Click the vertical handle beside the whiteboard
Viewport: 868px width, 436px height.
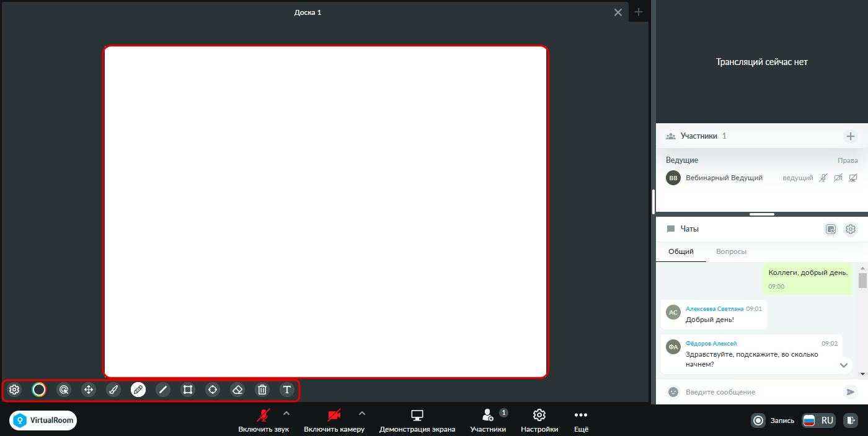[653, 201]
